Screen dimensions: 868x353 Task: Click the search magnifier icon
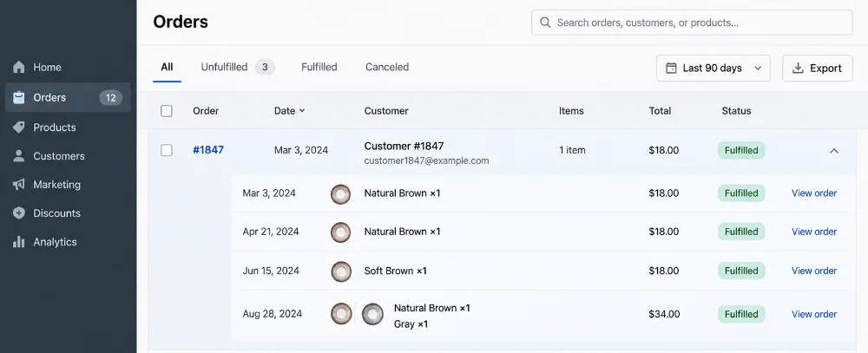545,23
